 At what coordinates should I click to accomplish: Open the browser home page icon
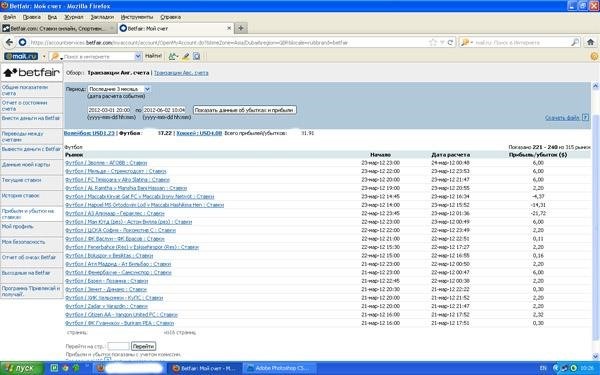coord(590,42)
